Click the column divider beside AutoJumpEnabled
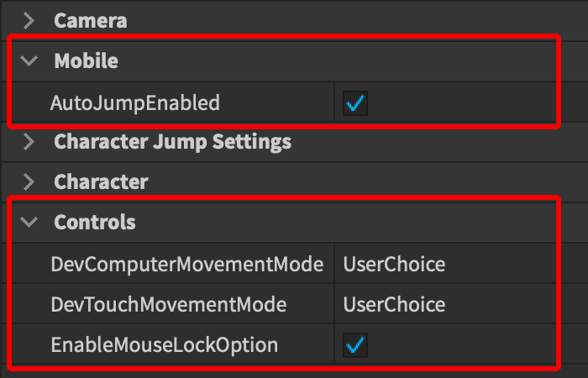This screenshot has height=378, width=588. tap(333, 103)
